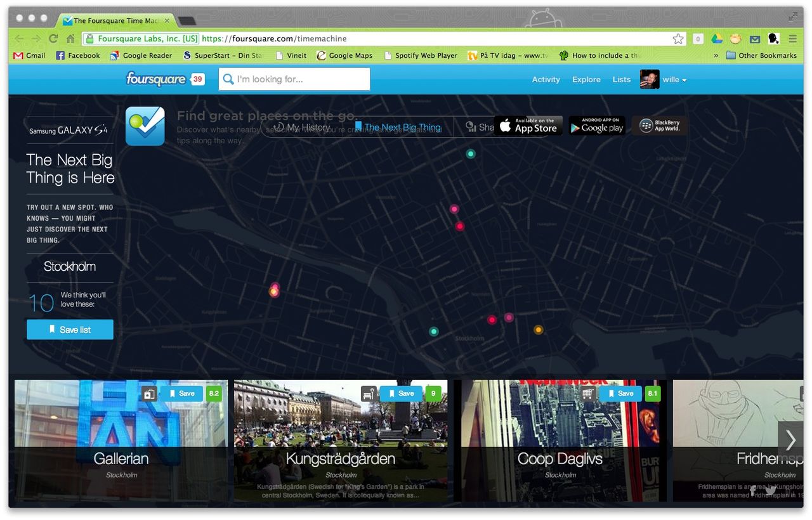This screenshot has height=520, width=812.
Task: Share on Twitter icon at bottom right
Action: pos(770,490)
